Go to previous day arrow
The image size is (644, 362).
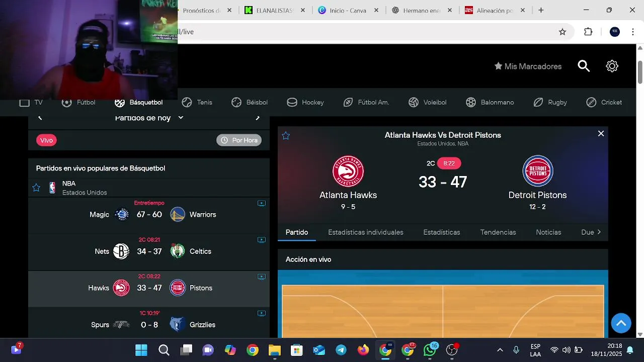pos(40,118)
